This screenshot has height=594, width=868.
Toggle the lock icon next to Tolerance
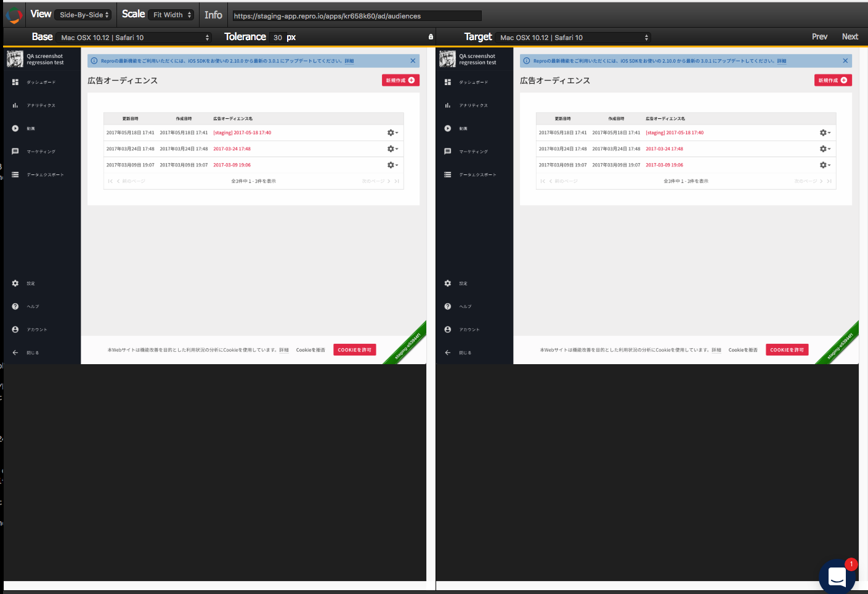point(431,37)
